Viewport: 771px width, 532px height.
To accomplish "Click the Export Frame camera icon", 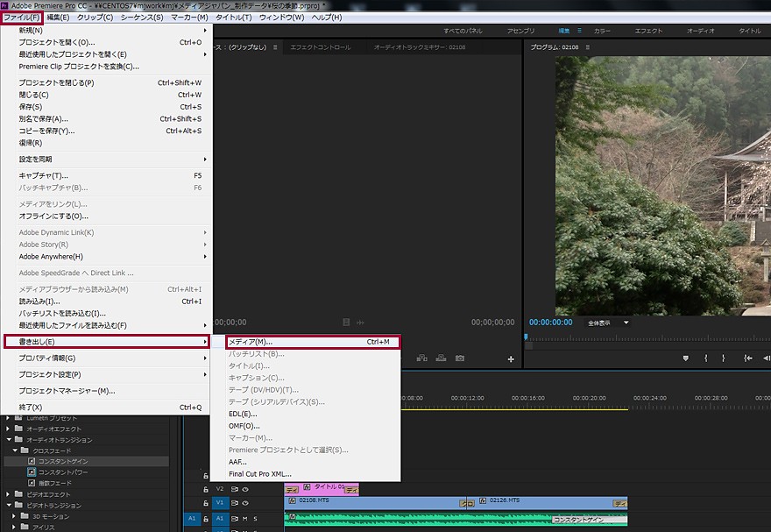I will point(460,358).
